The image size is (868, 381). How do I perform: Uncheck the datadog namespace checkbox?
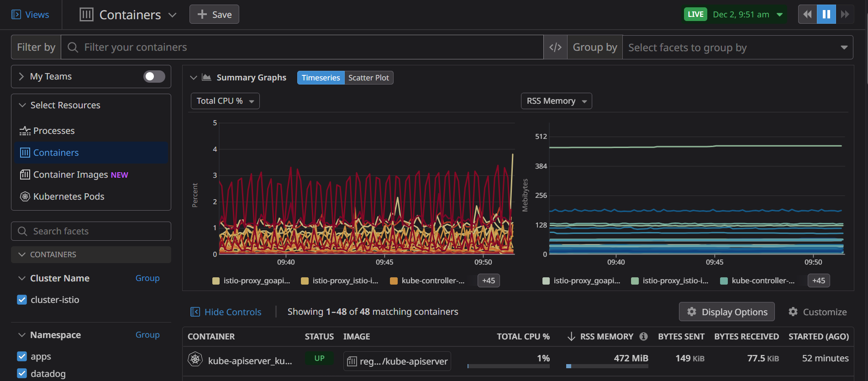click(22, 373)
